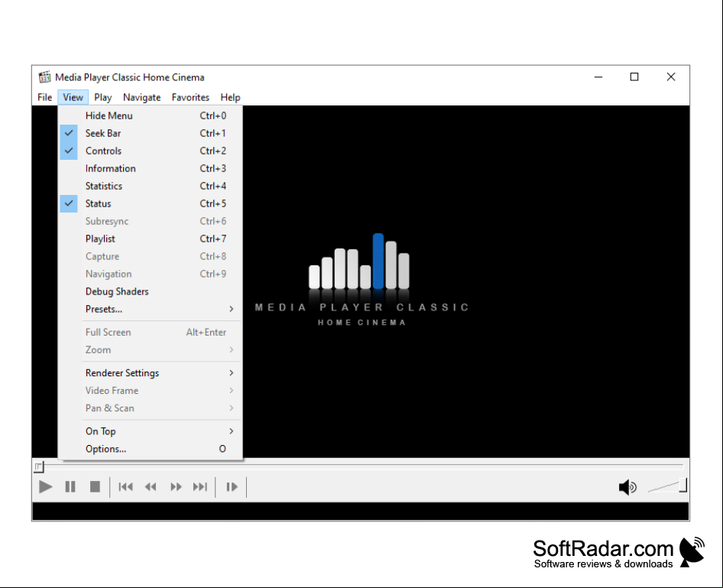Image resolution: width=723 pixels, height=588 pixels.
Task: Open Options dialog
Action: tap(151, 449)
